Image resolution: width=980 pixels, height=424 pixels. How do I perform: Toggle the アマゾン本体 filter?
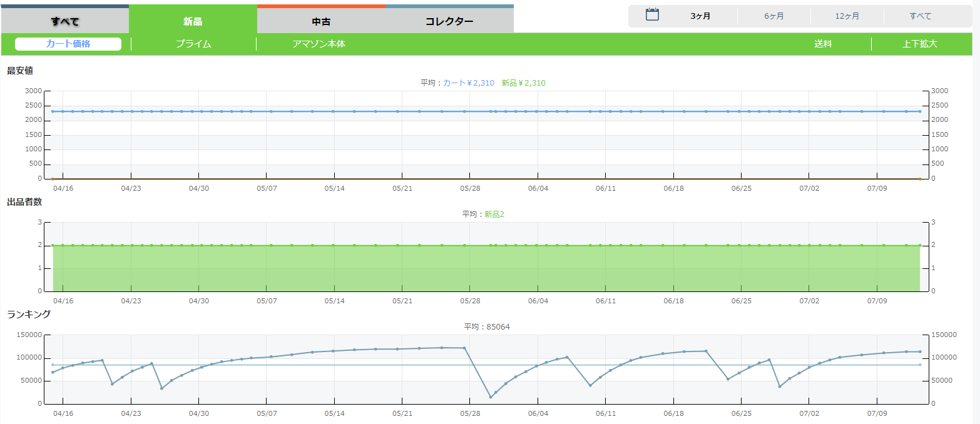tap(319, 44)
